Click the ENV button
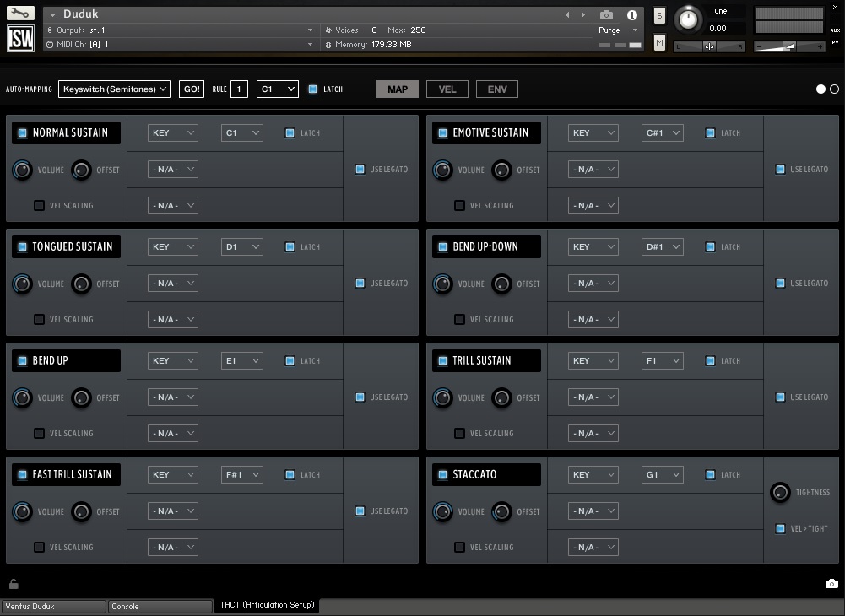This screenshot has width=845, height=616. coord(497,89)
